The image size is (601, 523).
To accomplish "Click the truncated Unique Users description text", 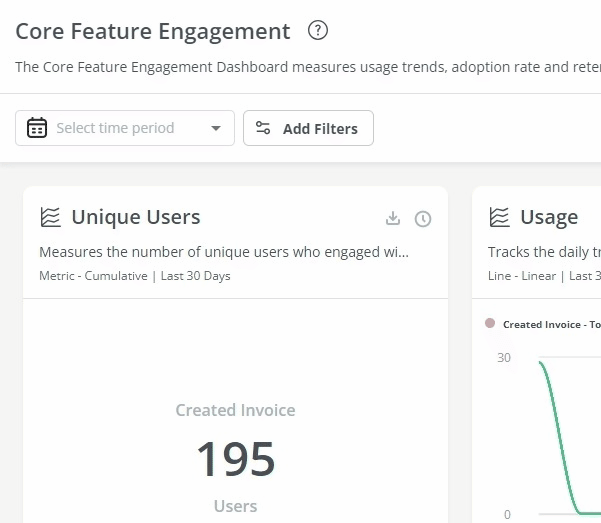I will [x=223, y=252].
